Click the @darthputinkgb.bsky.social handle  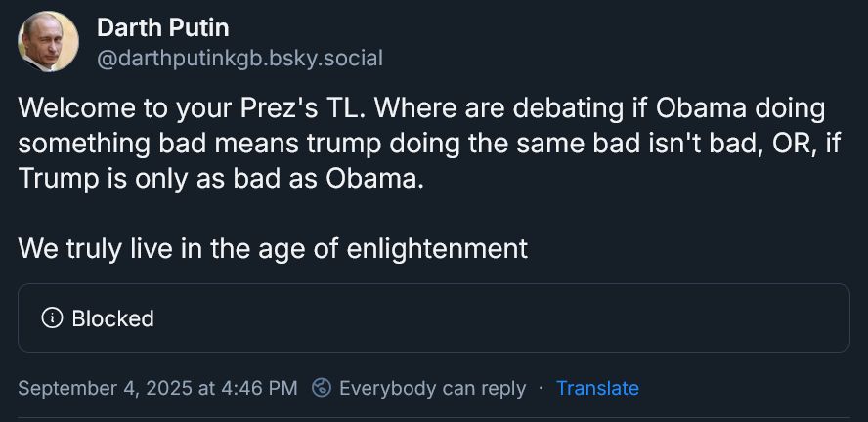point(239,59)
